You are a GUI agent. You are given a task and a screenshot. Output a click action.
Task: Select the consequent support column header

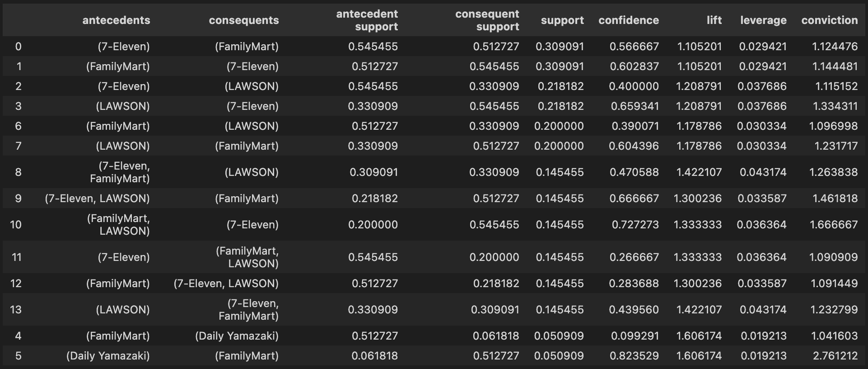click(487, 20)
